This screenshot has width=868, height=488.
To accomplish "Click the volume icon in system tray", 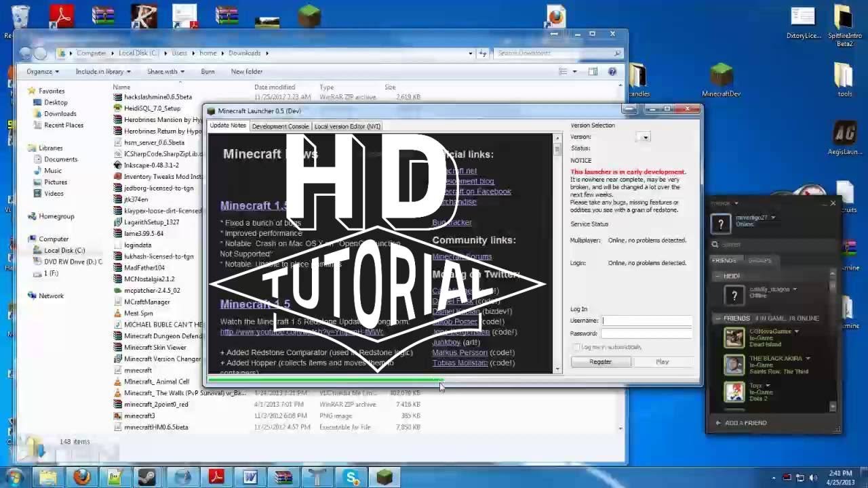I will click(814, 477).
